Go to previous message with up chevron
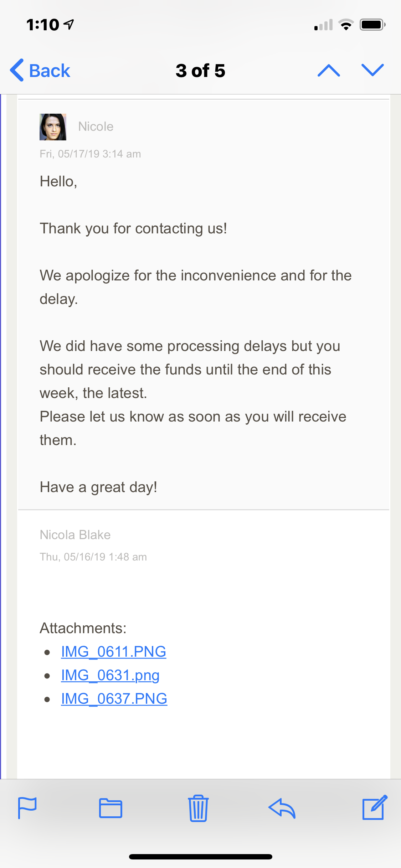Screen dimensions: 401x868 (x=329, y=71)
